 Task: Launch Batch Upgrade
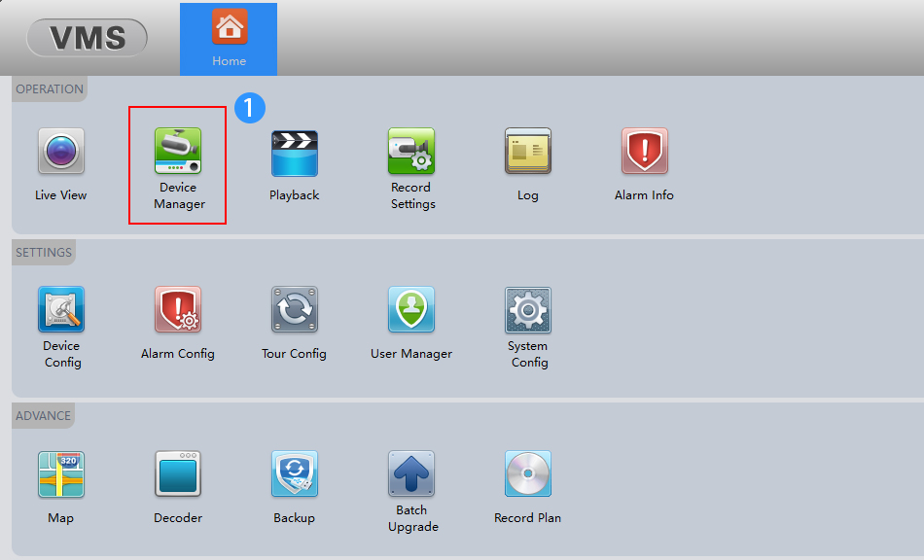pyautogui.click(x=411, y=474)
